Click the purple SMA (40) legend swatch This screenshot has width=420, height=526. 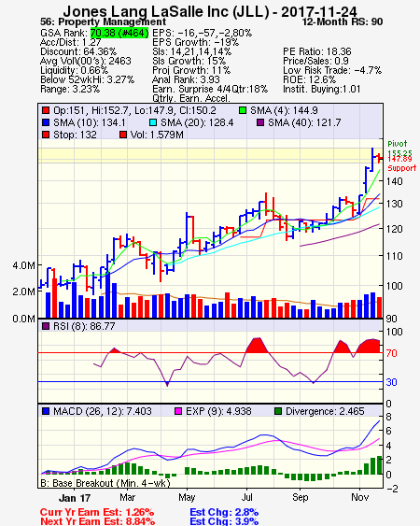coord(260,122)
